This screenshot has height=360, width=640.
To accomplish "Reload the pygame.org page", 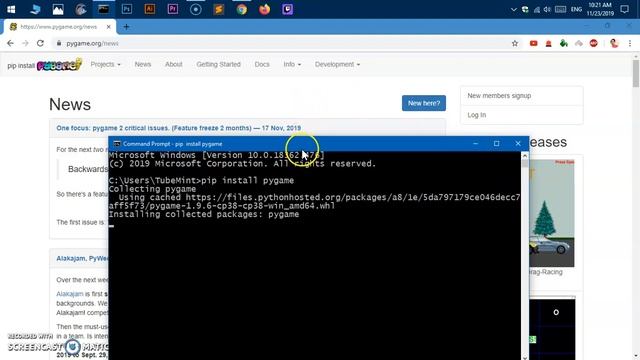I will (40, 43).
